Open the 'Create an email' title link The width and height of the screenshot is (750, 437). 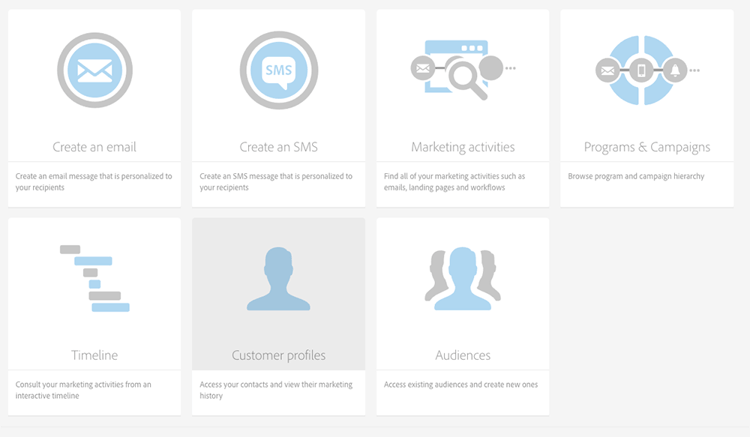pos(94,147)
